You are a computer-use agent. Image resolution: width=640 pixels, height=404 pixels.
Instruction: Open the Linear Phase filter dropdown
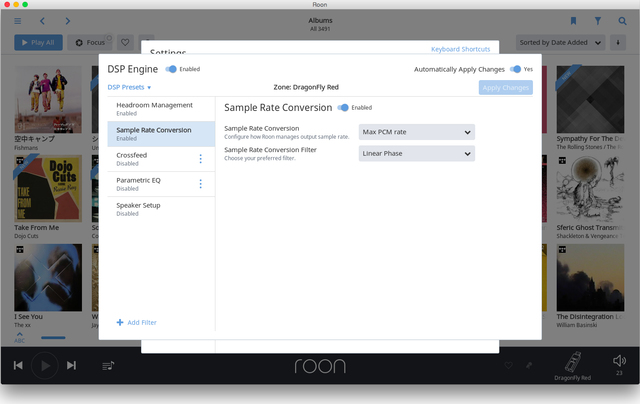[x=417, y=154]
